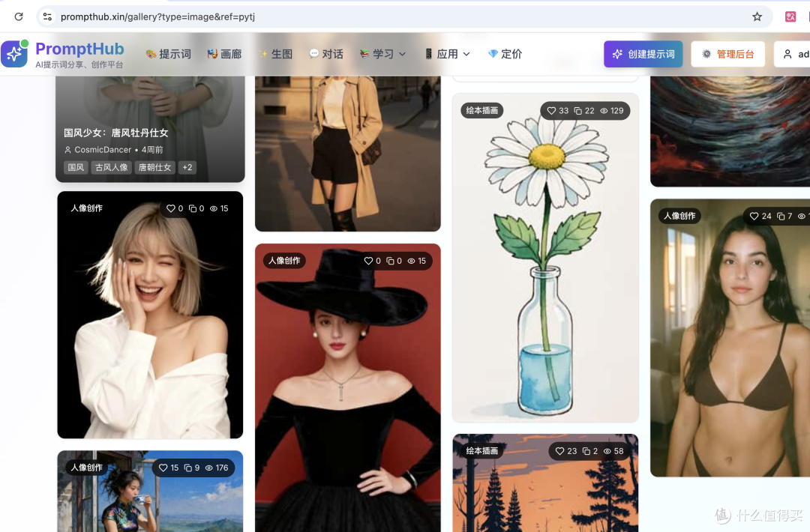Like the black hat woman card
The width and height of the screenshot is (810, 532).
pyautogui.click(x=368, y=261)
